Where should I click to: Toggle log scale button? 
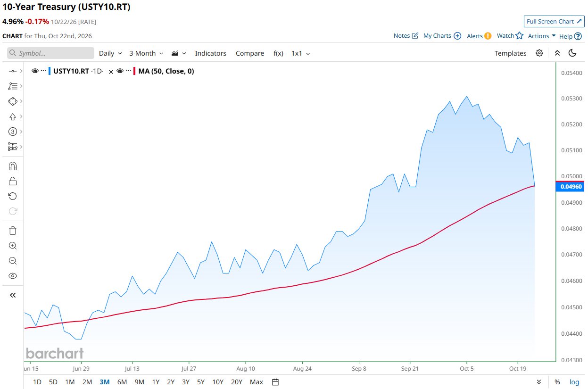[x=574, y=382]
